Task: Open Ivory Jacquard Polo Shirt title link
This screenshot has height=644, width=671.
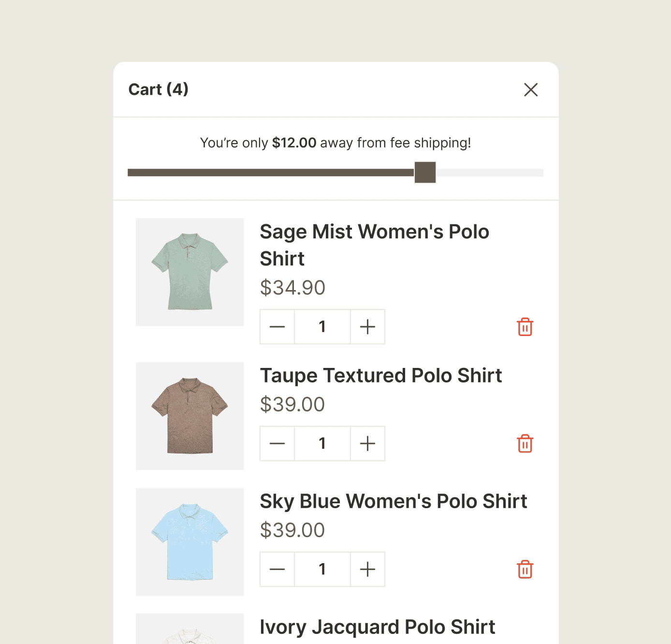Action: coord(378,627)
